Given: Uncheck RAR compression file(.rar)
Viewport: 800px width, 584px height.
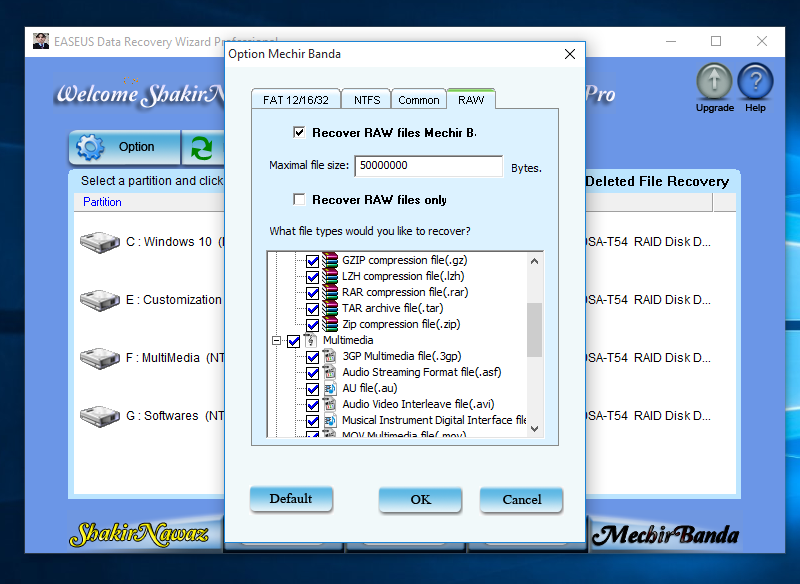Looking at the screenshot, I should 313,293.
